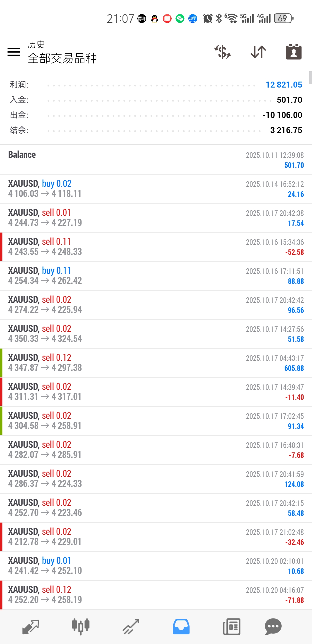The height and width of the screenshot is (644, 312).
Task: Expand the sell 0.12 trade with 605.88 profit
Action: (x=156, y=363)
